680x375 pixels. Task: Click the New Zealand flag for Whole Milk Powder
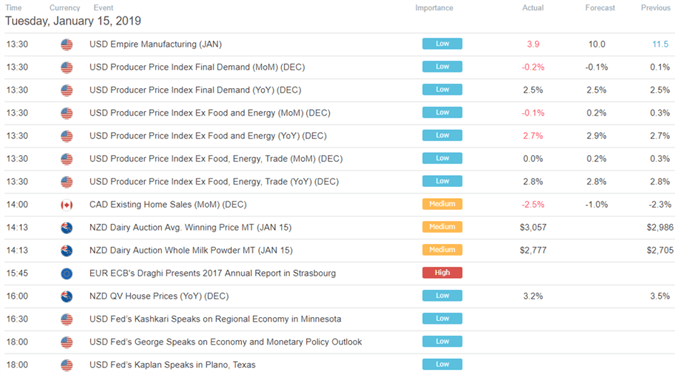(66, 251)
